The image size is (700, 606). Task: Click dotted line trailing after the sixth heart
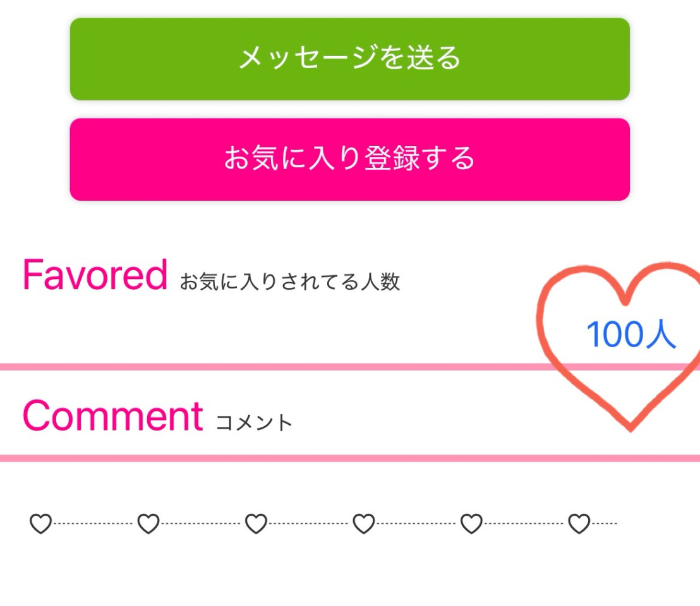tap(605, 523)
